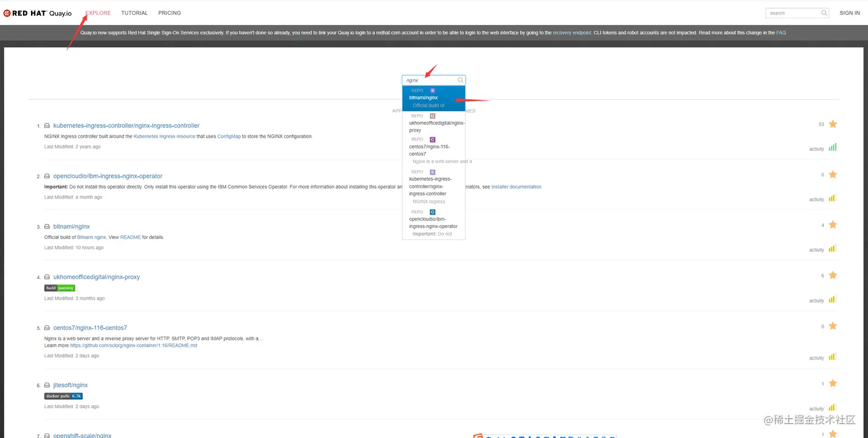Click the build passing badge
The height and width of the screenshot is (438, 868).
coord(60,288)
